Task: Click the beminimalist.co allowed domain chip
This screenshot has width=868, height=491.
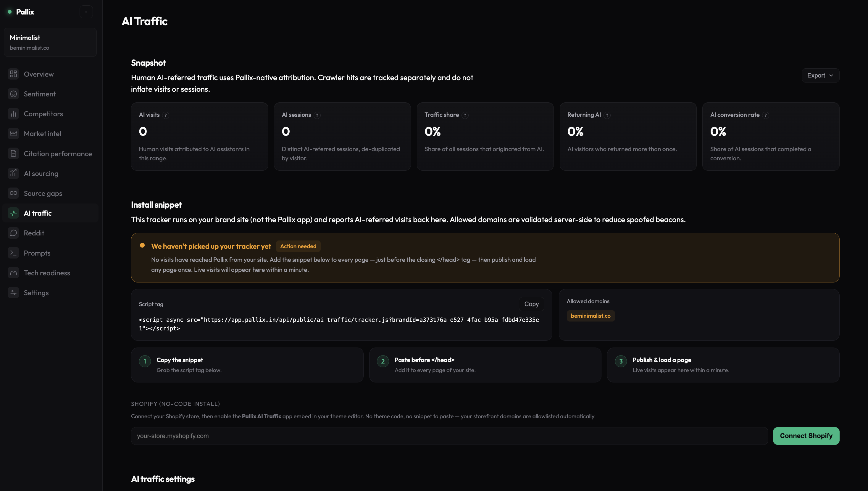Action: pyautogui.click(x=591, y=316)
